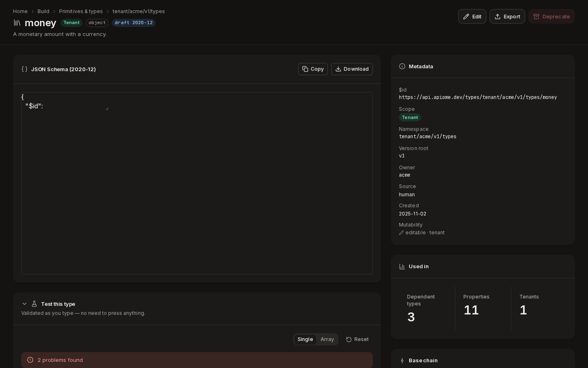Click the Owner value acme
Viewport: 588px width, 368px height.
coord(405,175)
